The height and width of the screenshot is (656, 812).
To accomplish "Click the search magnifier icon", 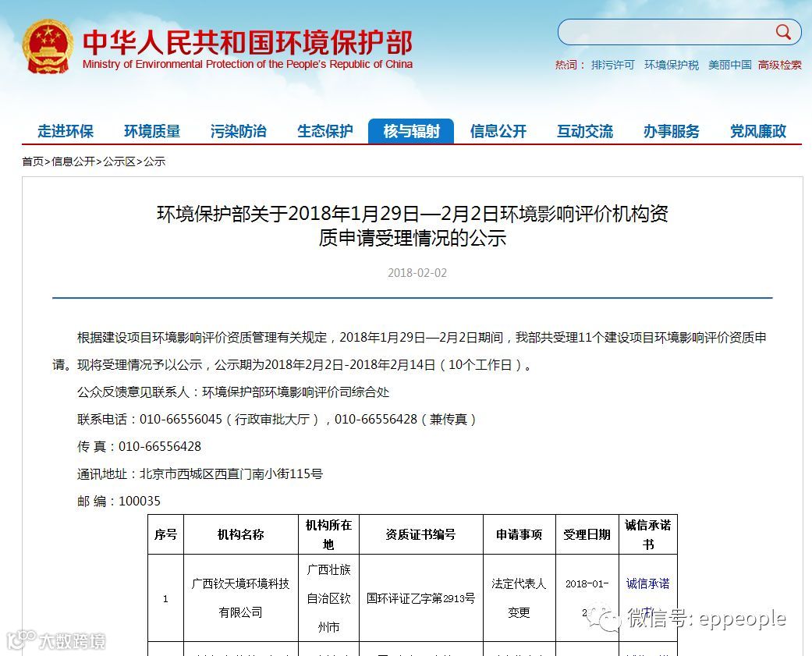I will coord(783,32).
